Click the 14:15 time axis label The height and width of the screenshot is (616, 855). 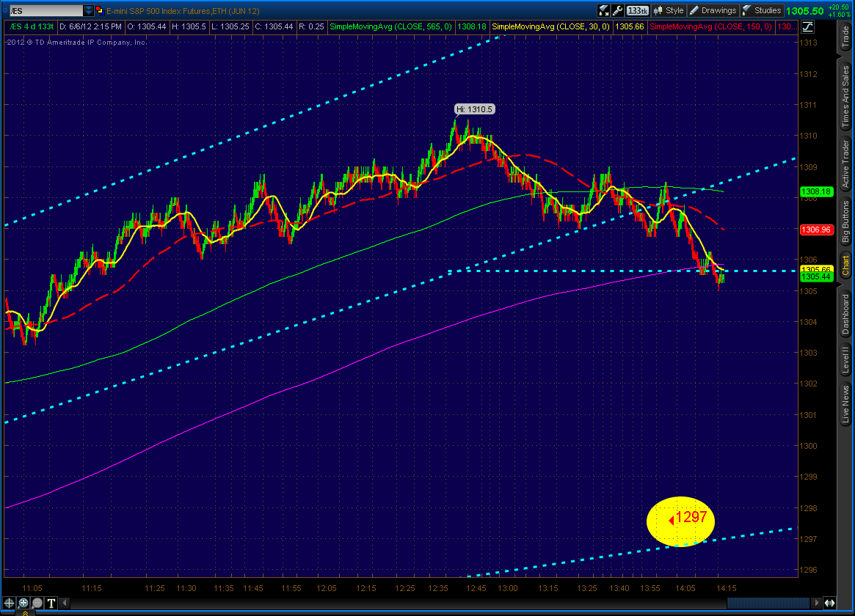pyautogui.click(x=727, y=588)
